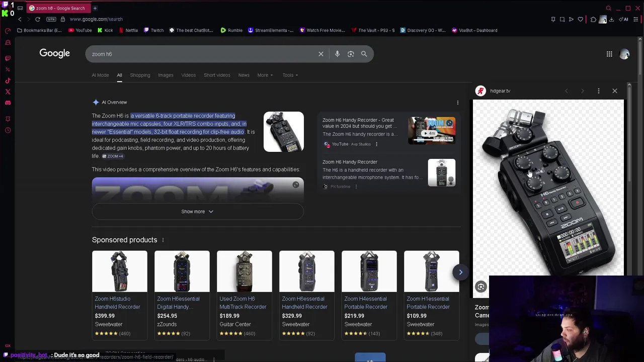Open Kick bookmark in bookmarks bar
The image size is (644, 362).
coord(105,30)
